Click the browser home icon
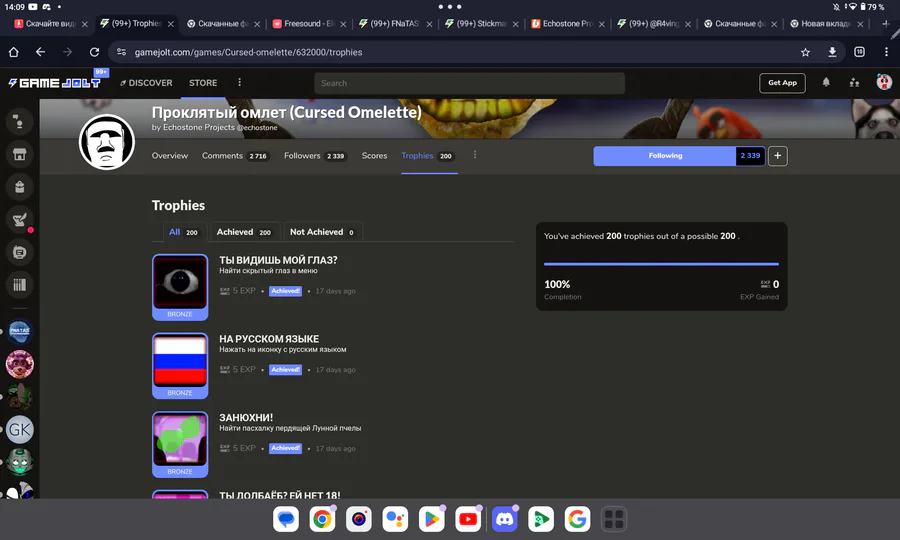This screenshot has width=900, height=540. click(x=14, y=52)
